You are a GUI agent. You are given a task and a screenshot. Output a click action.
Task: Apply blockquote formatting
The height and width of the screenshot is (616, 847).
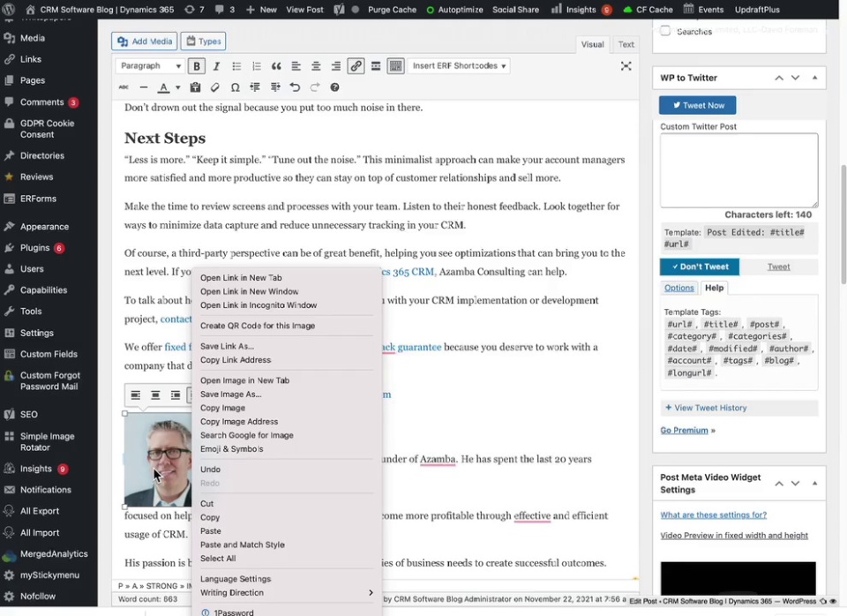pos(276,66)
